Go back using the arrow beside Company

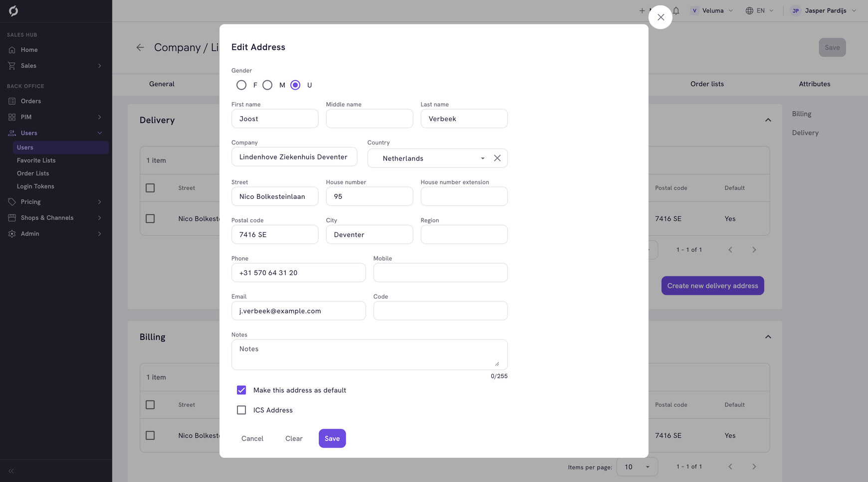coord(140,47)
